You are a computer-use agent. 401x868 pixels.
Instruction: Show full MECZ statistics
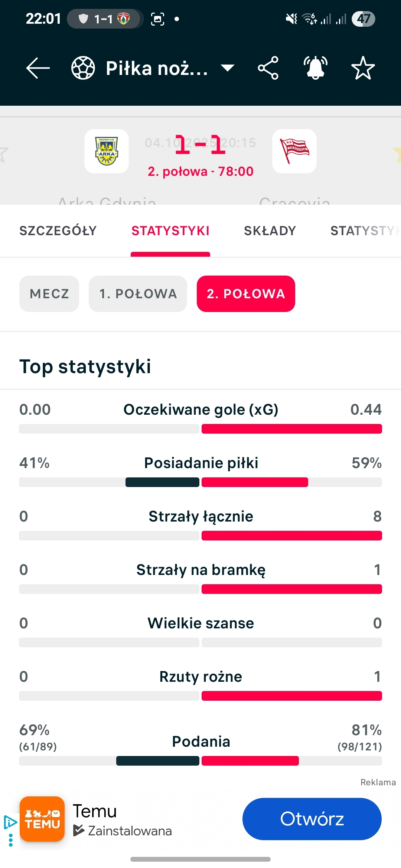[x=49, y=294]
